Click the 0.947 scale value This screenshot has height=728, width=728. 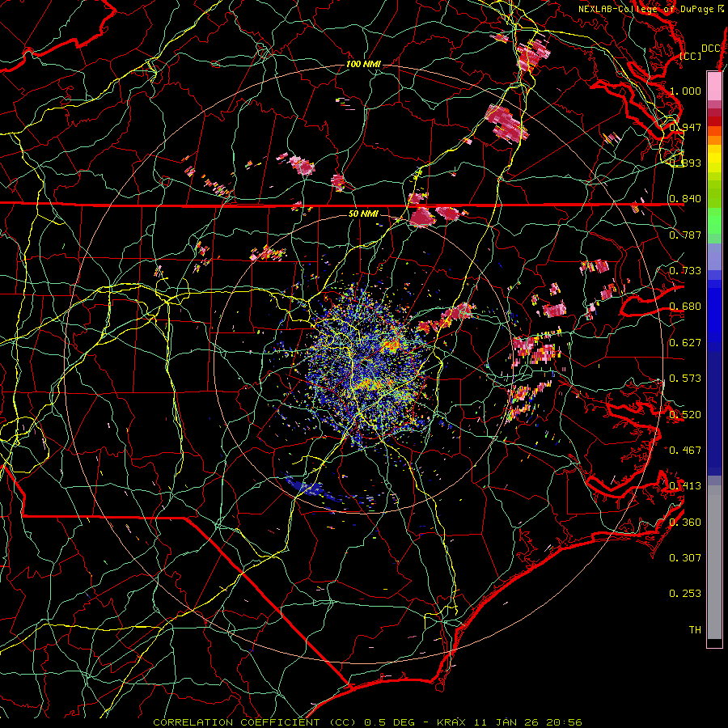[x=685, y=127]
